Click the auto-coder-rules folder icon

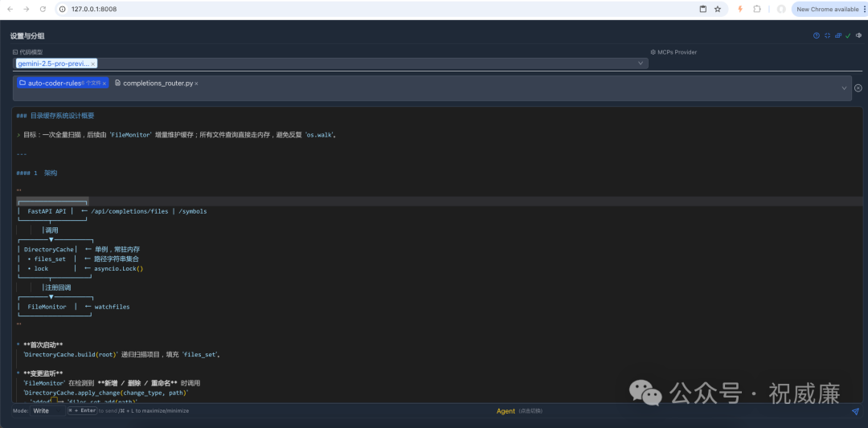coord(23,83)
